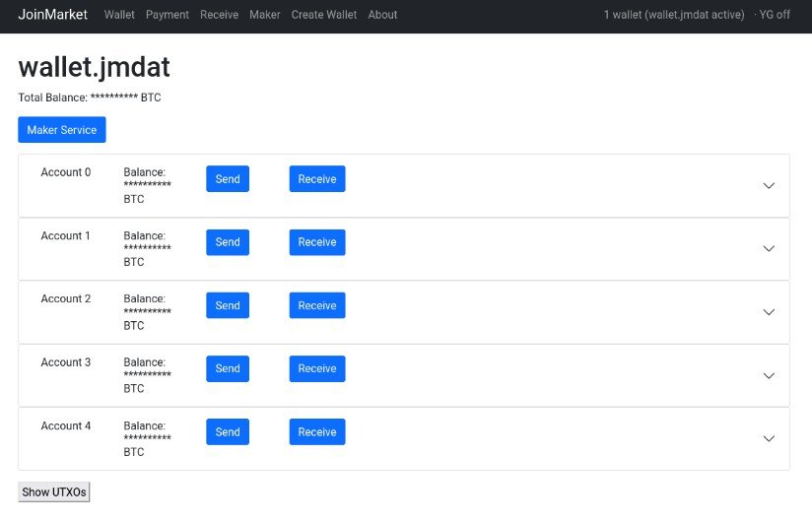Receive into Account 0
Screen dimensions: 812x521
point(317,178)
